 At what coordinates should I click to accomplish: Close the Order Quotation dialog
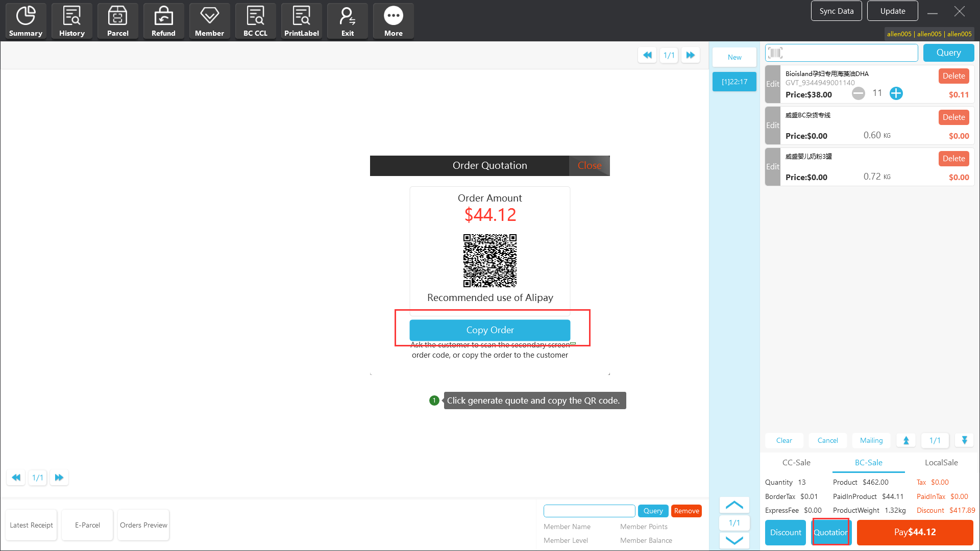pos(589,166)
